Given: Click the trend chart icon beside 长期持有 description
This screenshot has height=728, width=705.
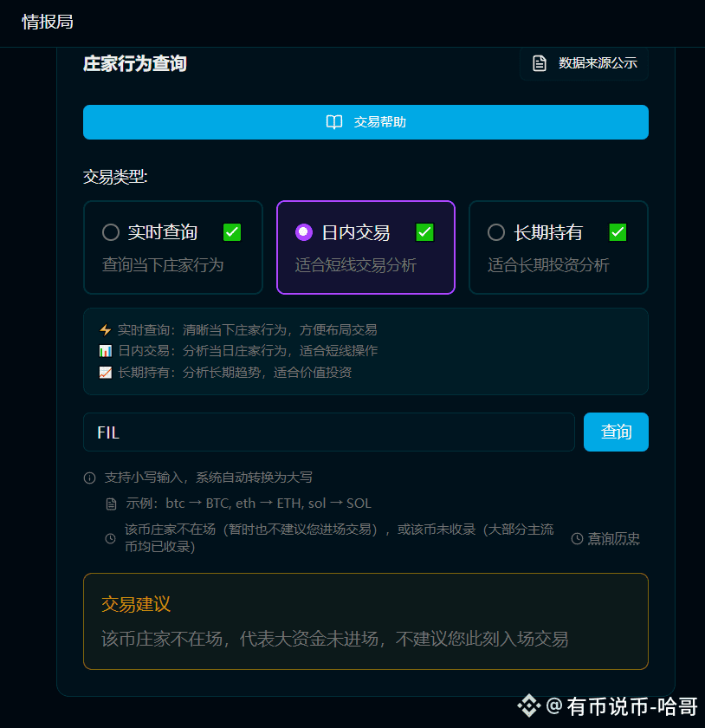Looking at the screenshot, I should pos(106,373).
